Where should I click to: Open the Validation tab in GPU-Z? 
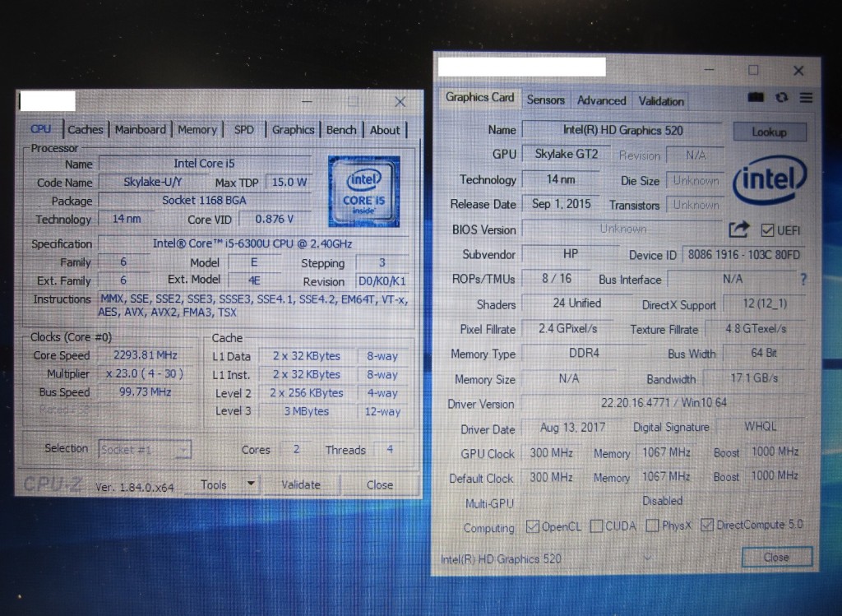point(661,101)
